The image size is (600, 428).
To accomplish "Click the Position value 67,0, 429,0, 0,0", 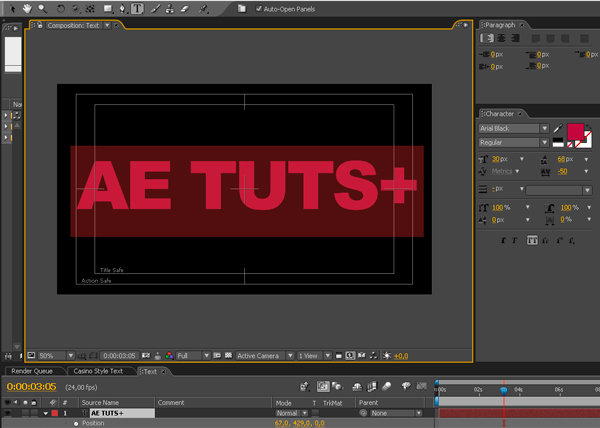I will click(299, 423).
